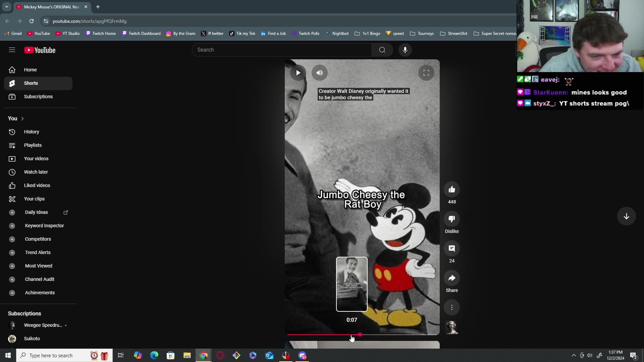
Task: Open the three-dot more options menu
Action: (x=452, y=307)
